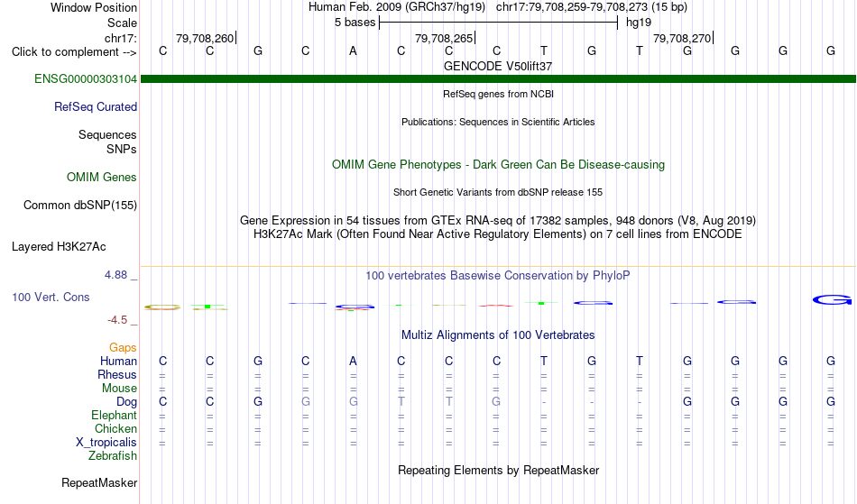Screen dimensions: 857x504
Task: Click the 79,708,260 ruler position
Action: [x=205, y=38]
